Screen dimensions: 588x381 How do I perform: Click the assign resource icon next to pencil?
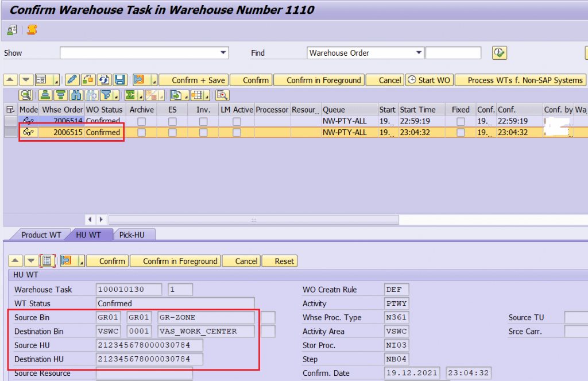[x=88, y=80]
